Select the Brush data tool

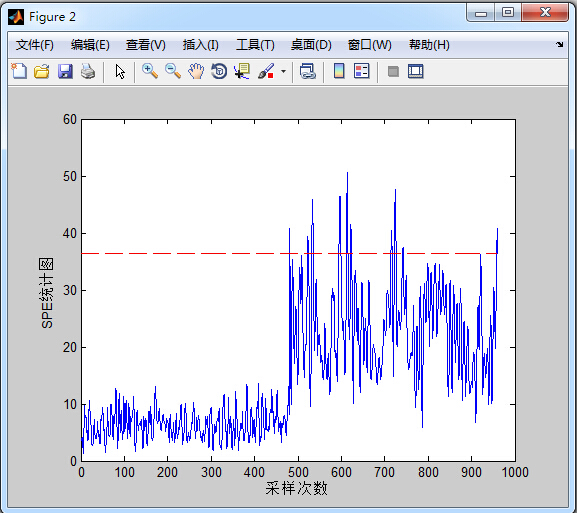(x=266, y=71)
